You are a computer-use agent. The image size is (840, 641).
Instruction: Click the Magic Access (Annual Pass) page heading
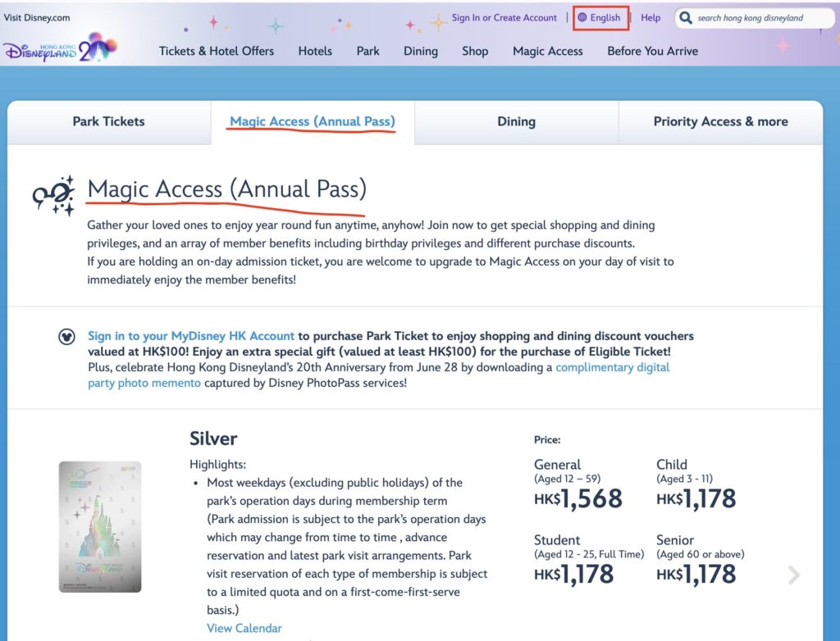[227, 189]
